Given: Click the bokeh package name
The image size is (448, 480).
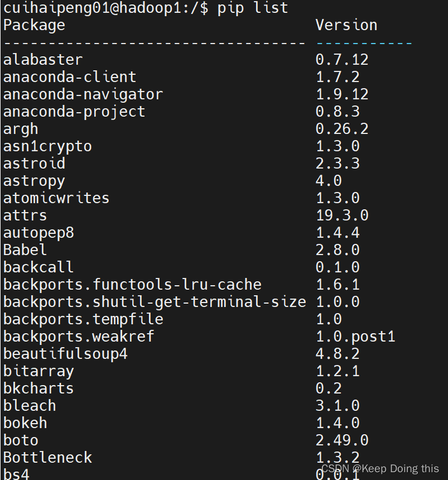Looking at the screenshot, I should tap(25, 423).
